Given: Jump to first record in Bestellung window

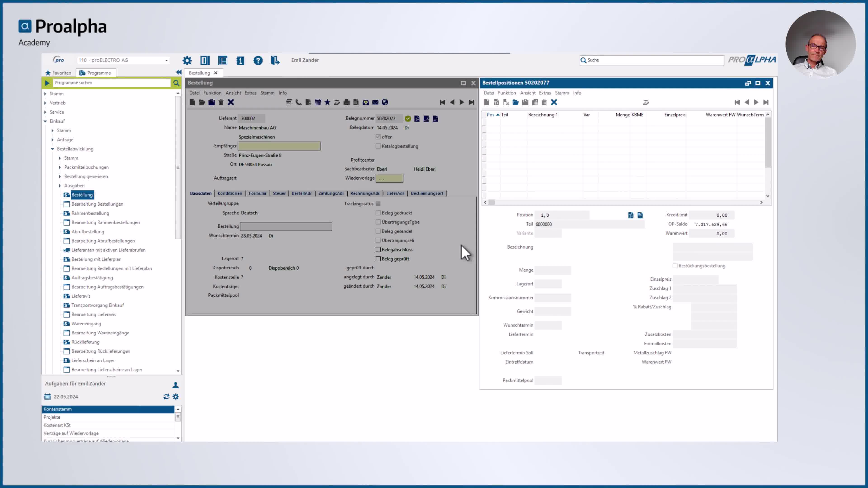Looking at the screenshot, I should pos(443,102).
